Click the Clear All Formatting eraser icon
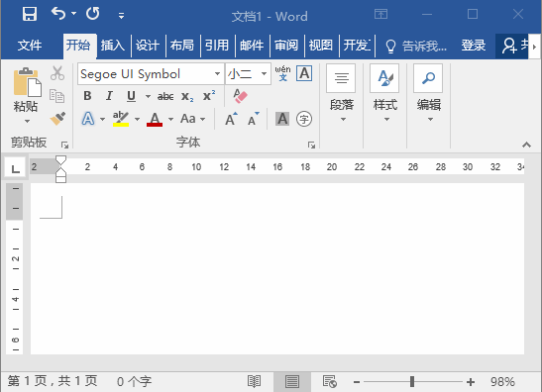Viewport: 542px width, 392px height. click(x=240, y=96)
